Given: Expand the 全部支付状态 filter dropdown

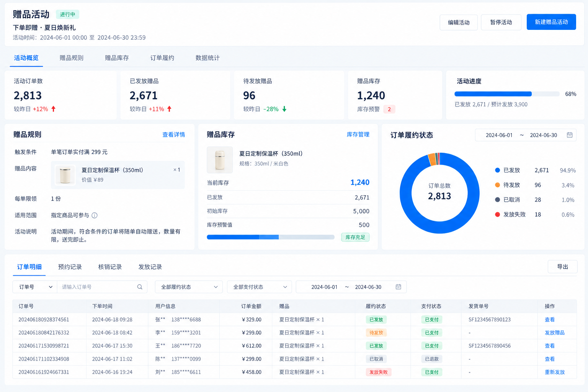Looking at the screenshot, I should tap(260, 287).
